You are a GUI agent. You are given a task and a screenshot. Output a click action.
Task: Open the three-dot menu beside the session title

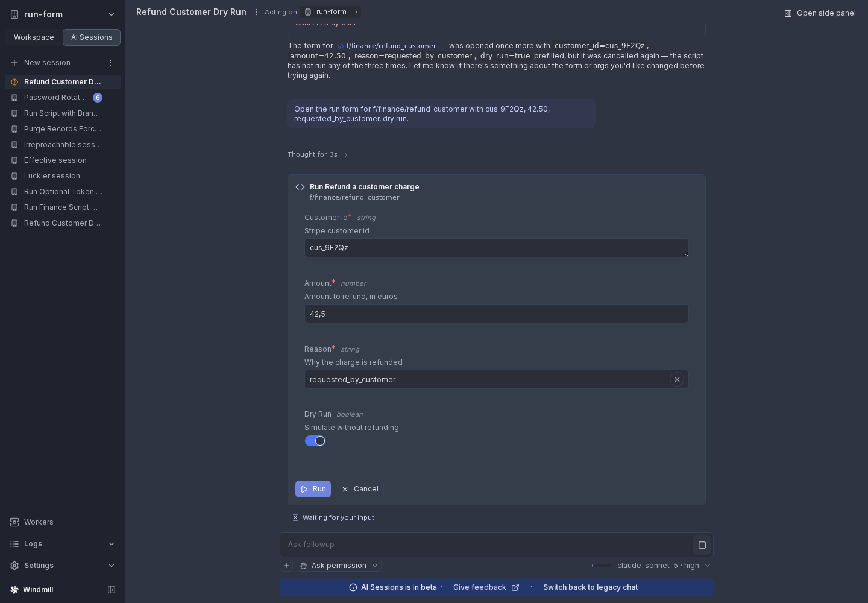(x=256, y=12)
